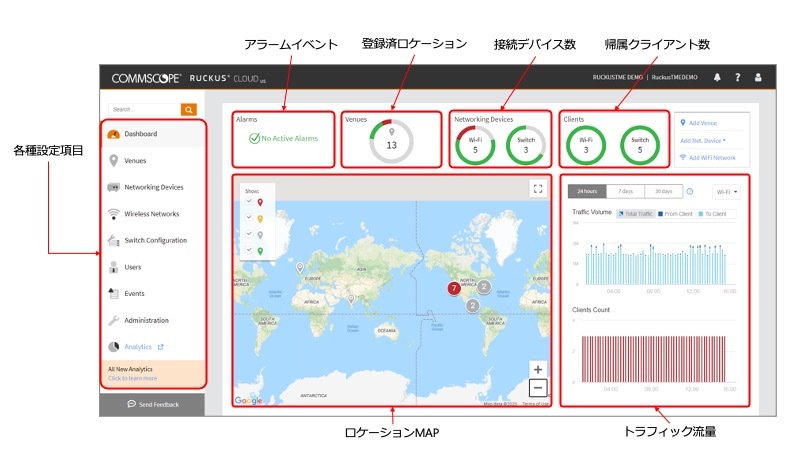This screenshot has height=450, width=800.
Task: Open the notifications bell icon
Action: 716,77
